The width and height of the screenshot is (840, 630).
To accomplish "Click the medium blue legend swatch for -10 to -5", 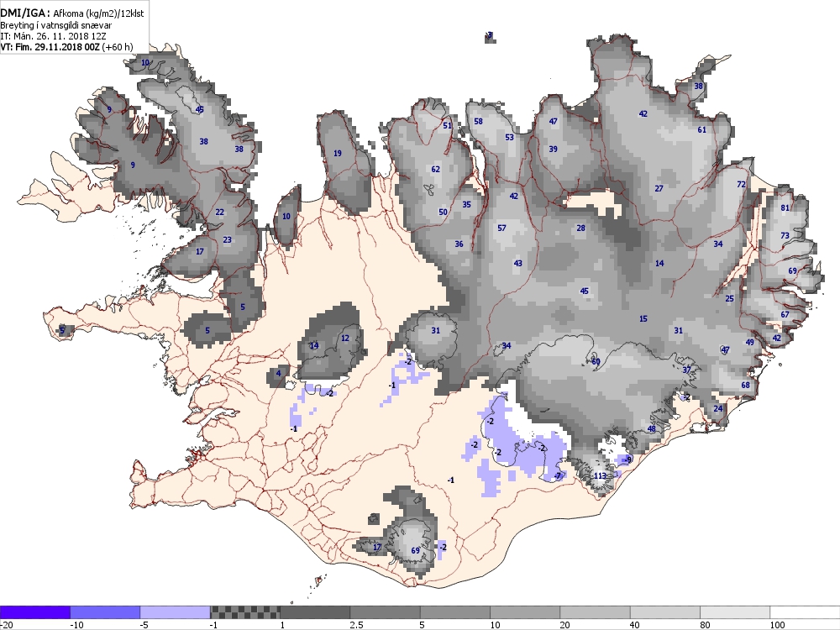I will 105,612.
